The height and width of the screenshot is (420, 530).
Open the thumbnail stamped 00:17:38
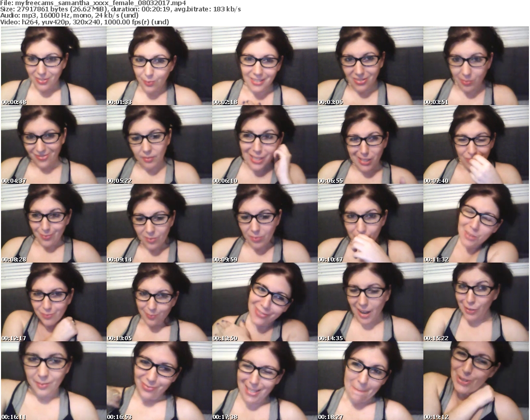(264, 381)
